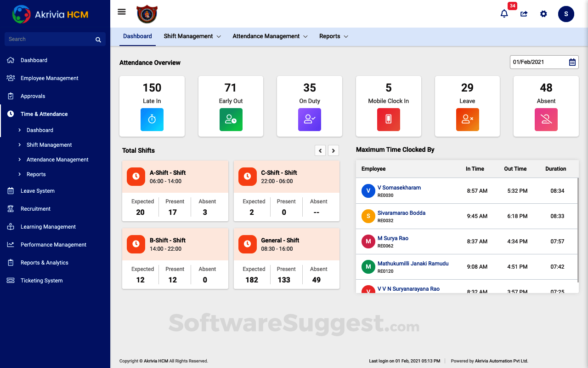Go to next page of Total Shifts
The height and width of the screenshot is (368, 588).
[x=334, y=150]
